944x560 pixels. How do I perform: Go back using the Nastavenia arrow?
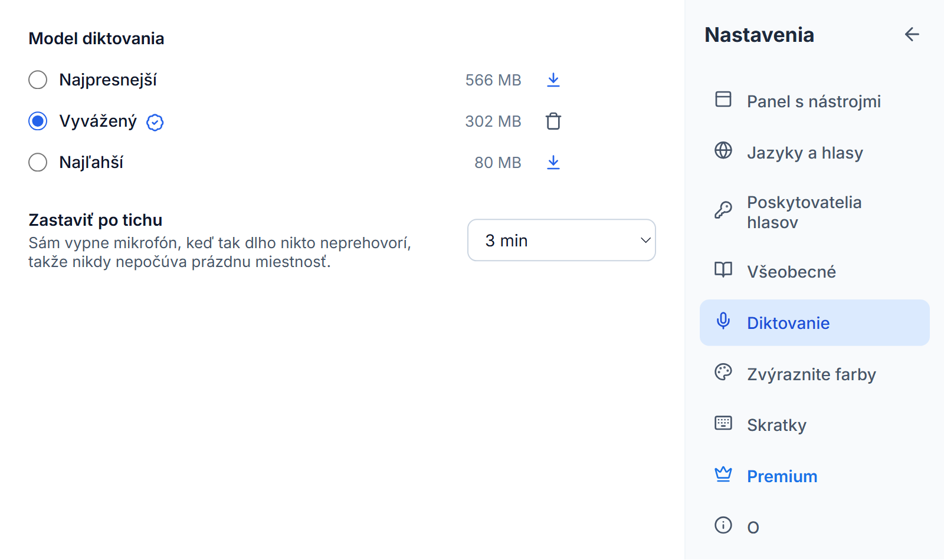912,35
